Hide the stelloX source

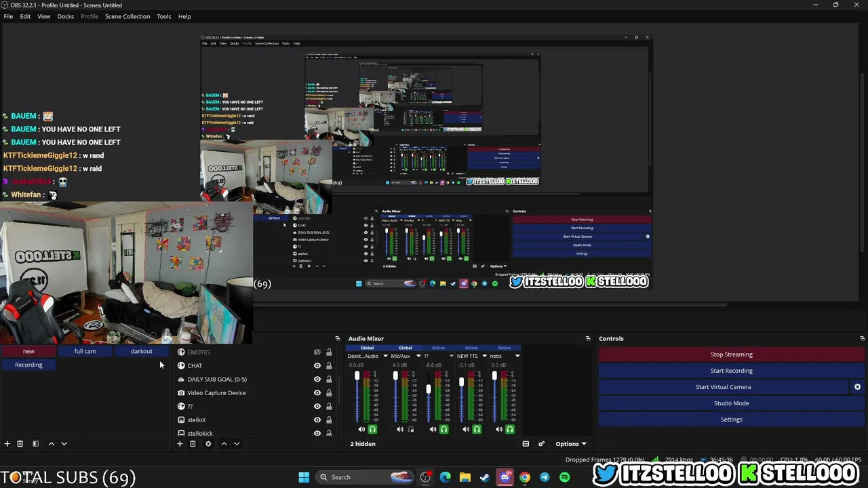click(x=317, y=420)
